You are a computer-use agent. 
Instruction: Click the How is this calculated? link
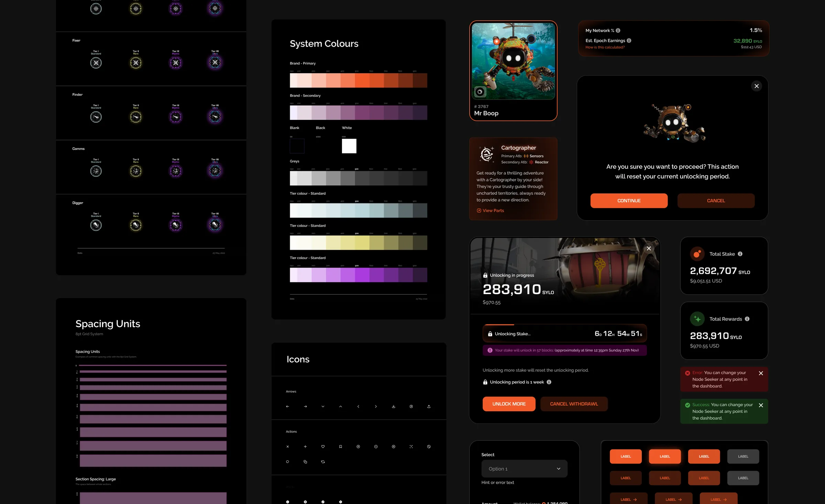click(605, 47)
